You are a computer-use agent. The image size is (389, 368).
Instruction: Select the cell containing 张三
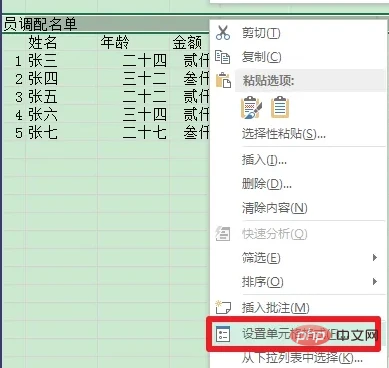click(61, 60)
